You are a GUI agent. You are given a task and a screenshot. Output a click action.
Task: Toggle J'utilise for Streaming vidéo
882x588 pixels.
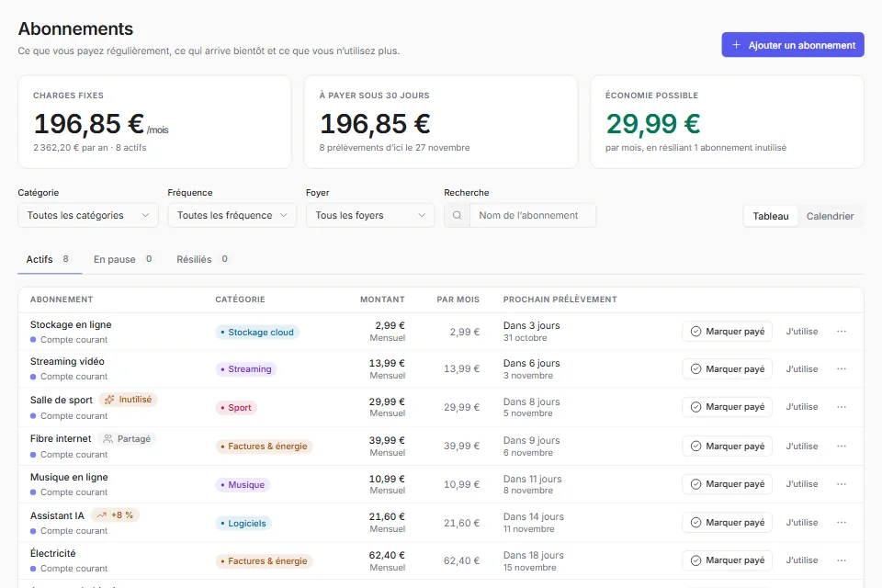point(801,369)
